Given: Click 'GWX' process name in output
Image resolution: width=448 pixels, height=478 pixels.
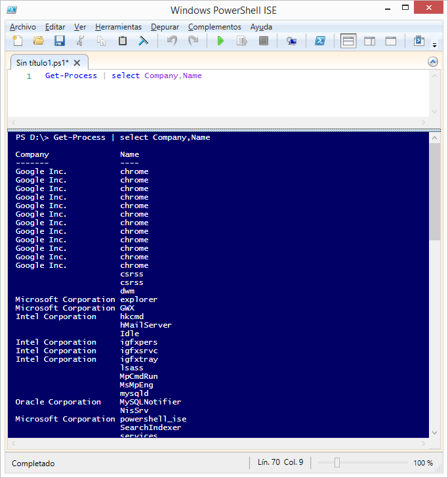Looking at the screenshot, I should (127, 308).
